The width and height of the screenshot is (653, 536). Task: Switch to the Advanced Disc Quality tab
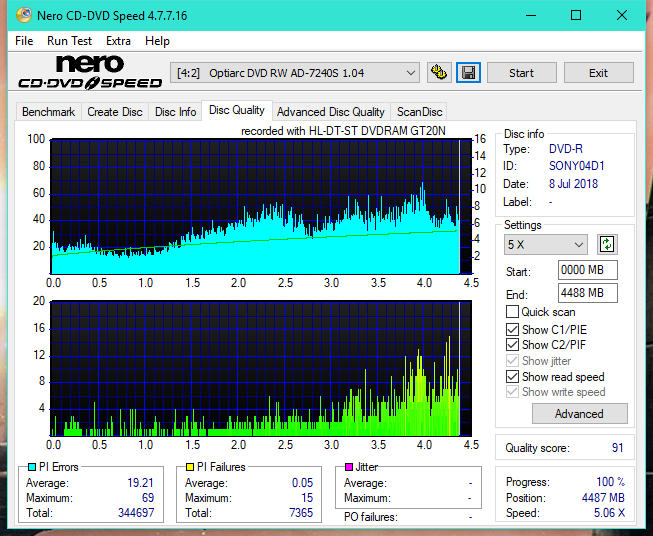[x=331, y=112]
